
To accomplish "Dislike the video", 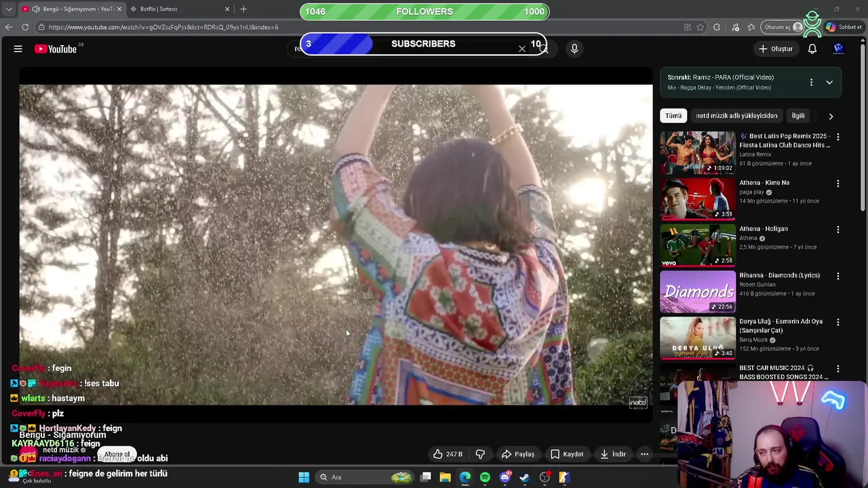I will (x=480, y=454).
